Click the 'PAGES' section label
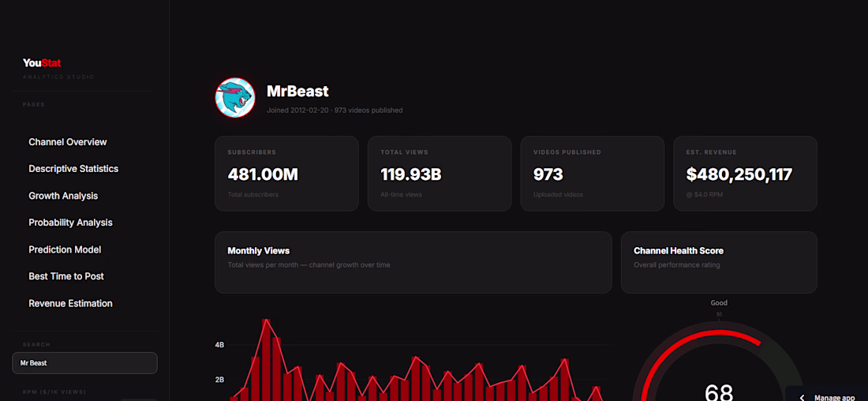The height and width of the screenshot is (401, 868). tap(34, 104)
